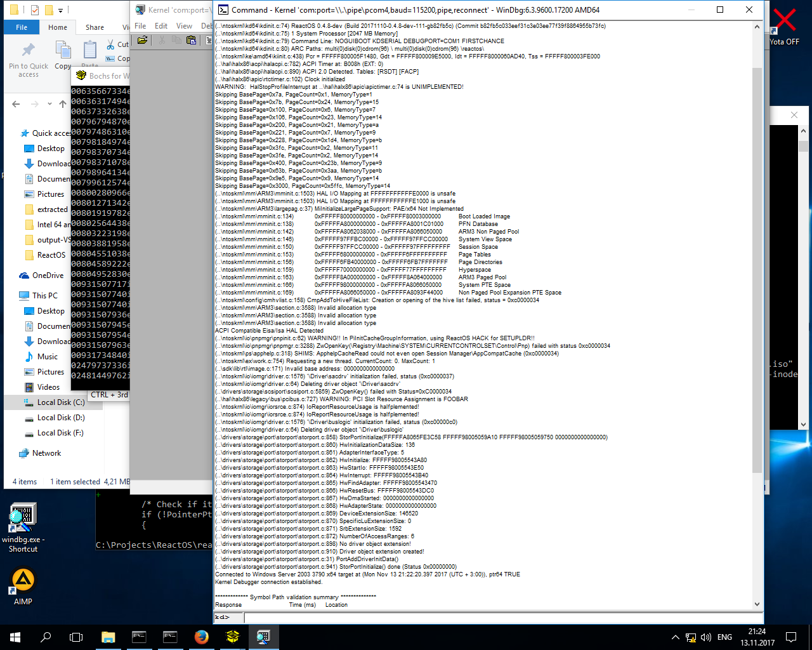This screenshot has width=812, height=650.
Task: Click the Cut scissors icon in WinDbg's toolbar
Action: click(162, 39)
